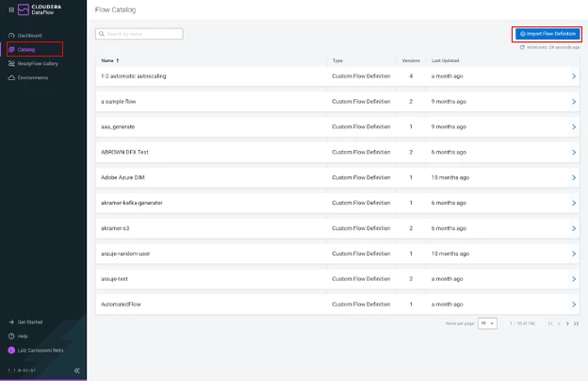The width and height of the screenshot is (588, 381).
Task: Select the a sample flow name
Action: tap(119, 102)
